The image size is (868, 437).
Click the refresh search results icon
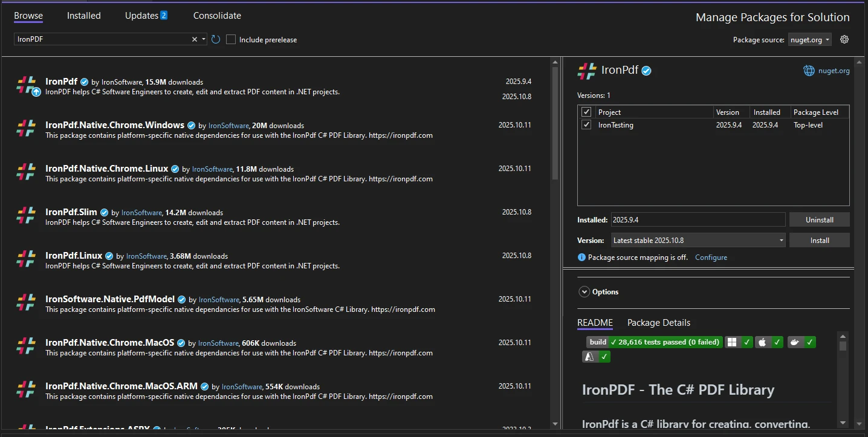click(216, 39)
